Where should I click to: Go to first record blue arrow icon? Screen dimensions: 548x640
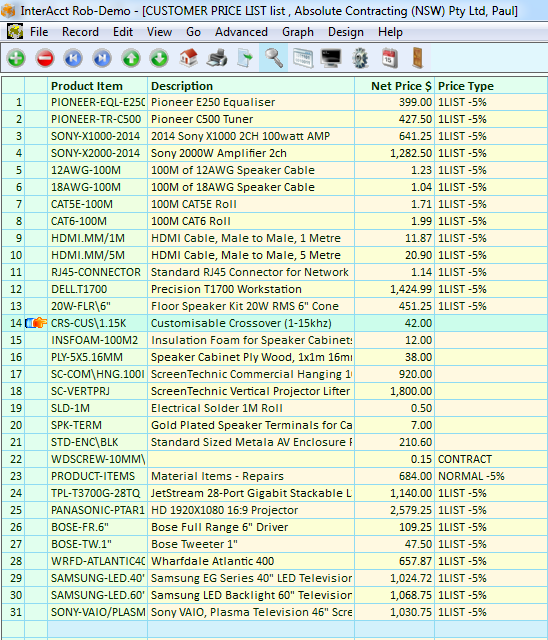73,58
